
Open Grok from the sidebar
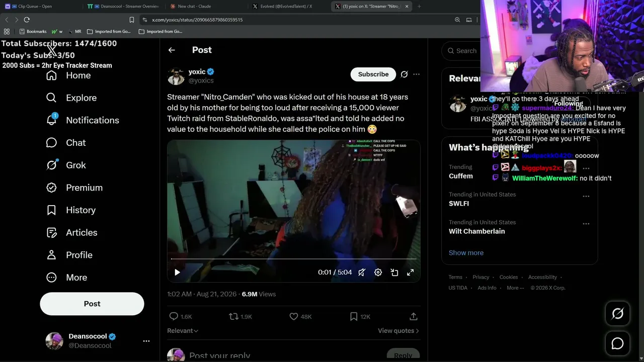(x=66, y=165)
